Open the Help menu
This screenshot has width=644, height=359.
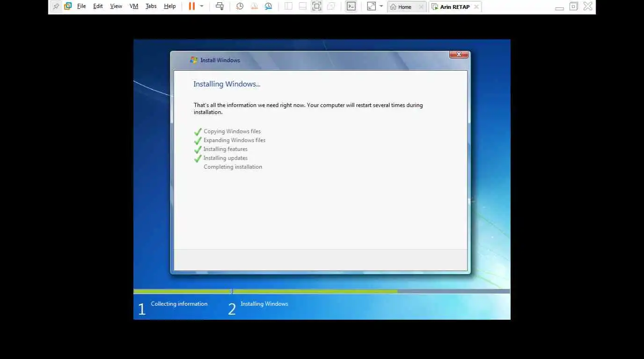coord(170,7)
